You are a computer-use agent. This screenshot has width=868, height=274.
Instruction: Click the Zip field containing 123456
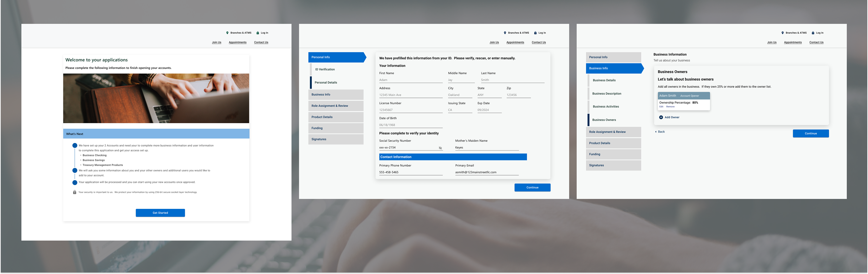coord(519,95)
